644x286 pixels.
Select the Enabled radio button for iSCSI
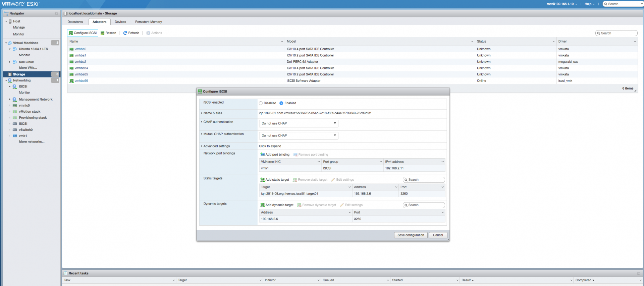[281, 103]
